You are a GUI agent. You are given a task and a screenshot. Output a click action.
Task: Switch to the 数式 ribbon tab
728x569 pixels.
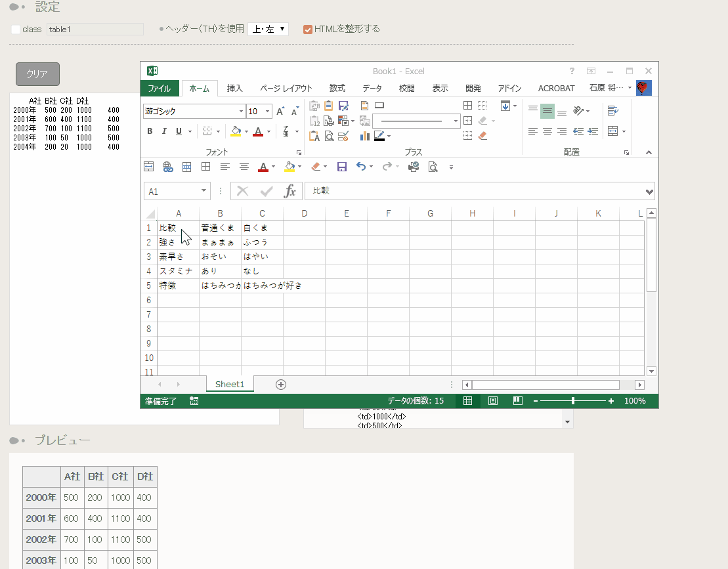click(337, 88)
